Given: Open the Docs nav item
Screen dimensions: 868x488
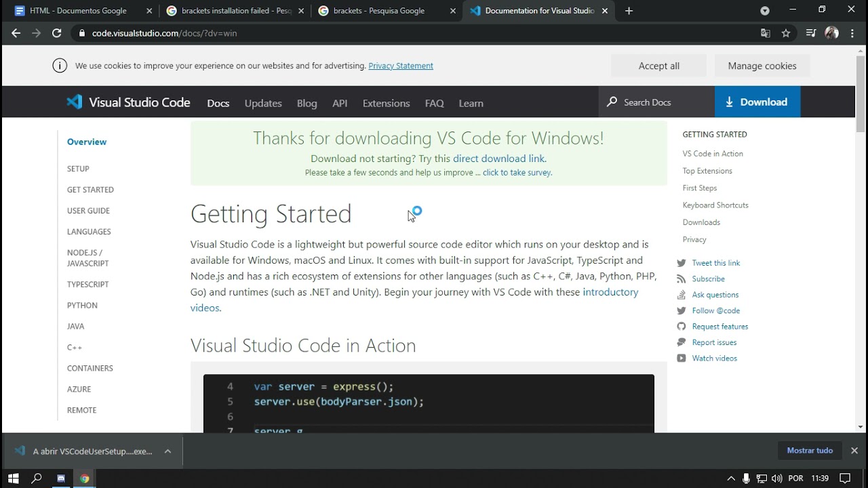Looking at the screenshot, I should (218, 103).
